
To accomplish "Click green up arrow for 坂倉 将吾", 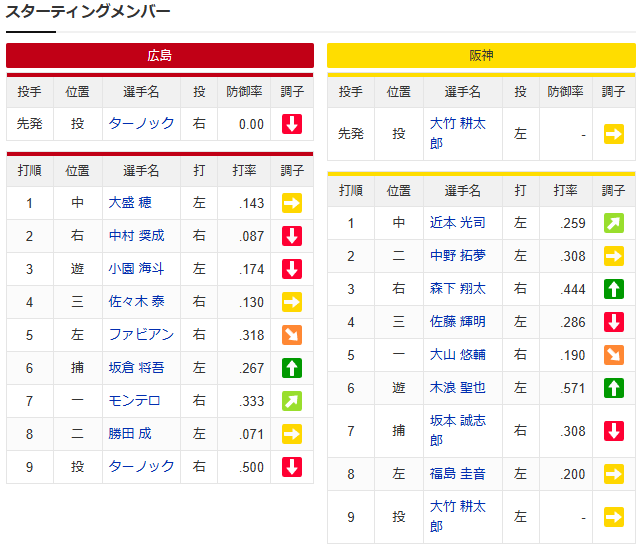I will [x=292, y=368].
